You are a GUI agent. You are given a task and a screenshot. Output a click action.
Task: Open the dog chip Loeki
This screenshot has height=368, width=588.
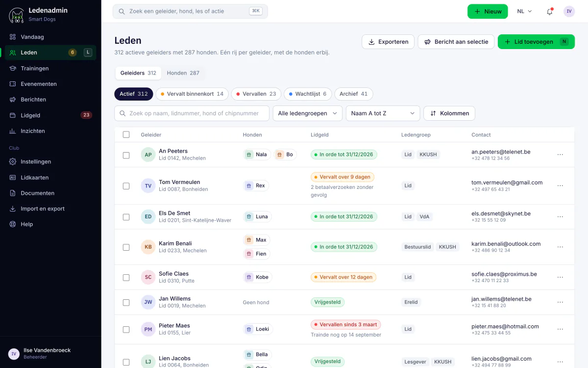(258, 329)
